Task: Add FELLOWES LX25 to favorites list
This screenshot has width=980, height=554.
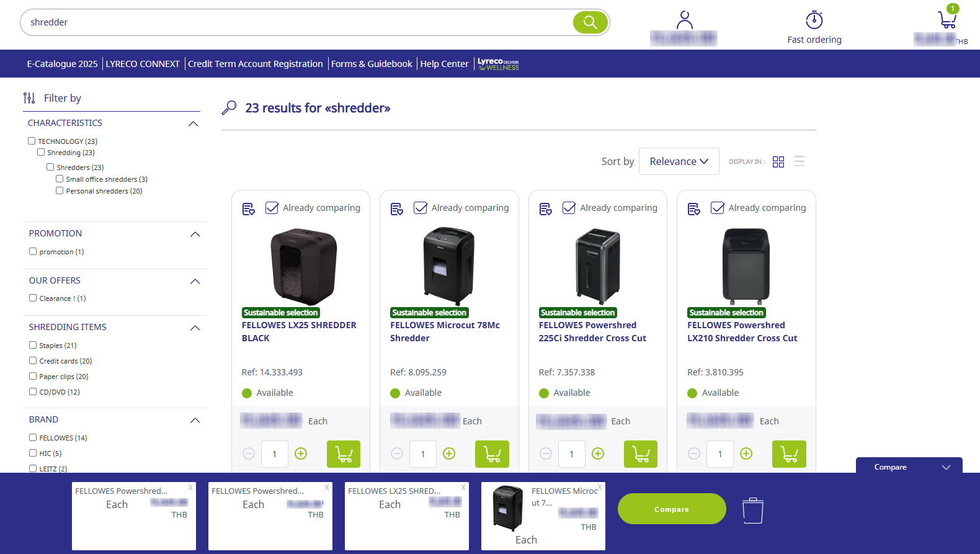Action: (248, 209)
